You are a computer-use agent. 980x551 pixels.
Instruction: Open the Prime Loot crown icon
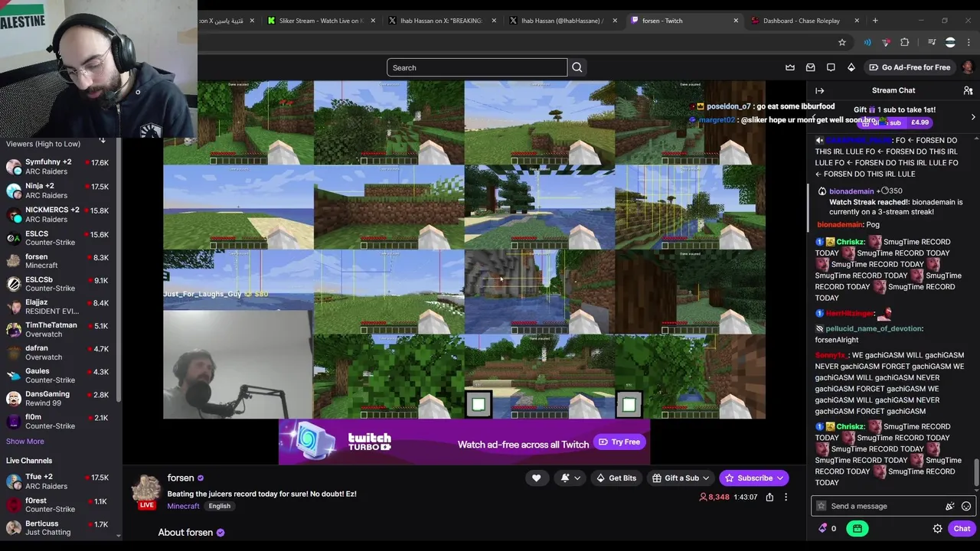click(x=790, y=67)
